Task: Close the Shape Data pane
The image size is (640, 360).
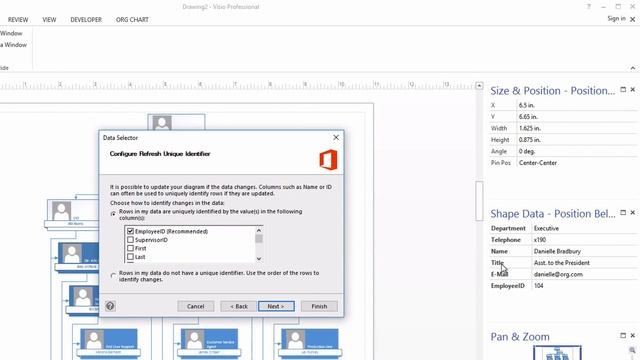Action: pyautogui.click(x=633, y=213)
